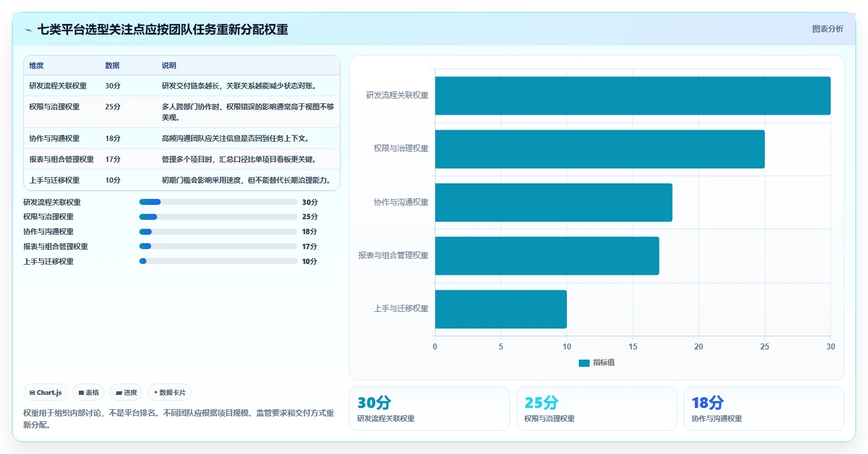The width and height of the screenshot is (868, 454).
Task: Open the 18分 协作与沟通权重 data card
Action: (x=764, y=409)
